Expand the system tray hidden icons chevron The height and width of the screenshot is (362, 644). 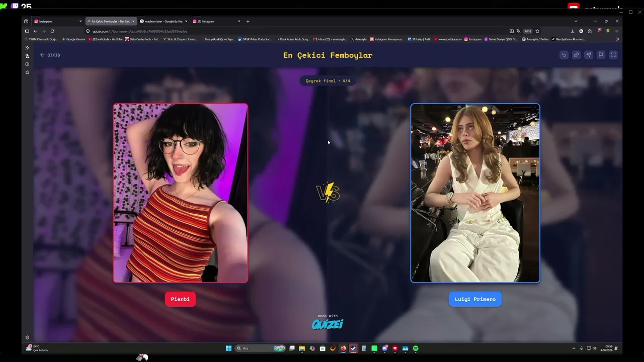click(x=574, y=348)
